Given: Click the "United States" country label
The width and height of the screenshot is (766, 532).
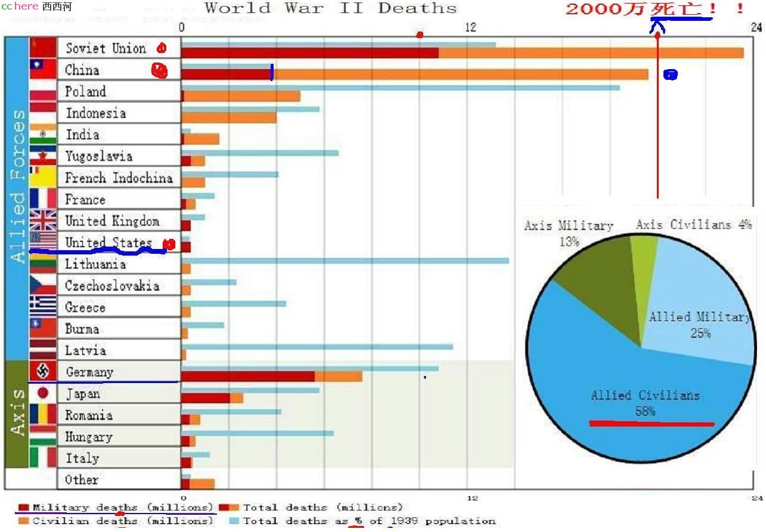Looking at the screenshot, I should (x=108, y=242).
